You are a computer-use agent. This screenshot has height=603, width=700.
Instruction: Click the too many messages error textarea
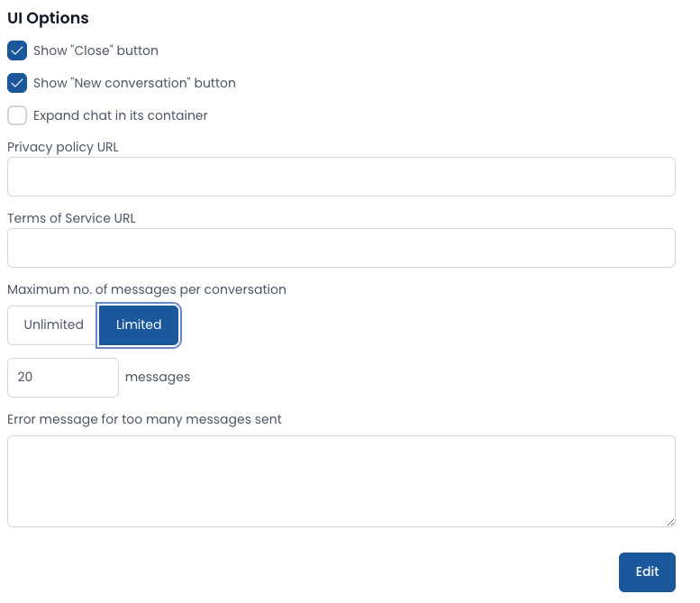click(x=341, y=481)
